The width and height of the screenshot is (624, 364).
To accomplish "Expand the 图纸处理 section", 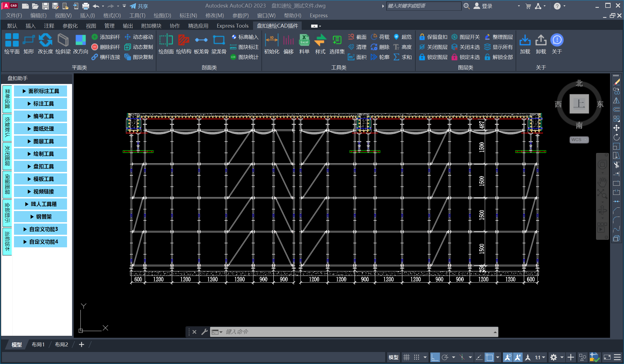I will point(41,129).
